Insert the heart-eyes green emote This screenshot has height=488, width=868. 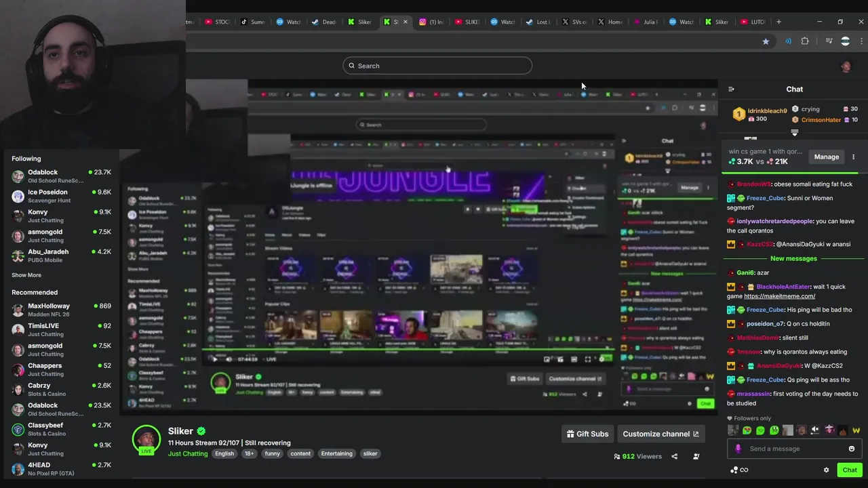(x=747, y=430)
